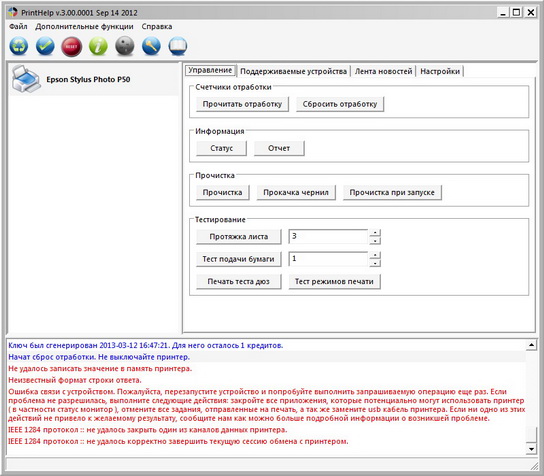
Task: Click the blue checkmark toolbar icon
Action: pos(45,46)
